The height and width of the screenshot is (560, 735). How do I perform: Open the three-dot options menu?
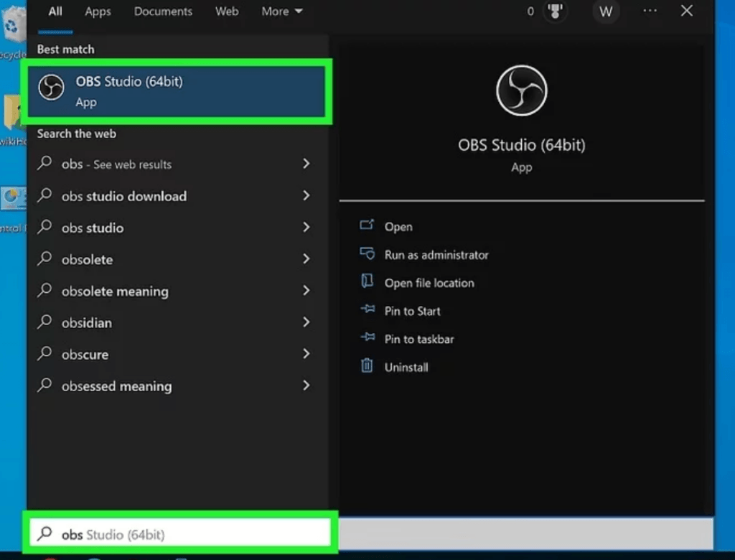pyautogui.click(x=650, y=11)
